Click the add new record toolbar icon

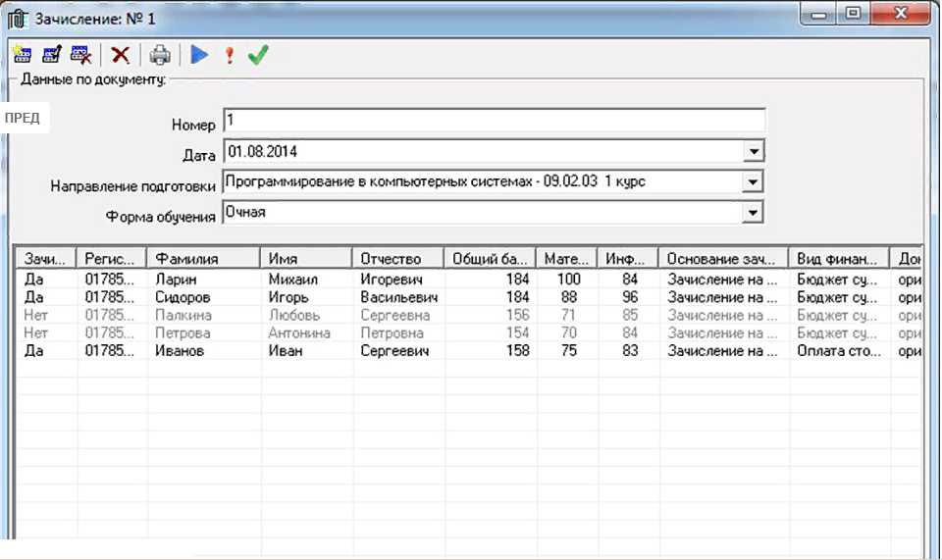[x=21, y=56]
